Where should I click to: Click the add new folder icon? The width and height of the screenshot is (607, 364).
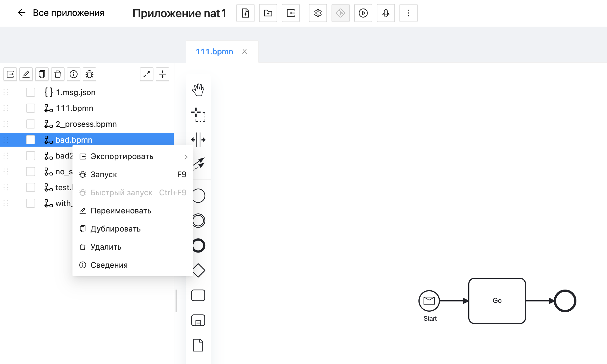click(268, 13)
